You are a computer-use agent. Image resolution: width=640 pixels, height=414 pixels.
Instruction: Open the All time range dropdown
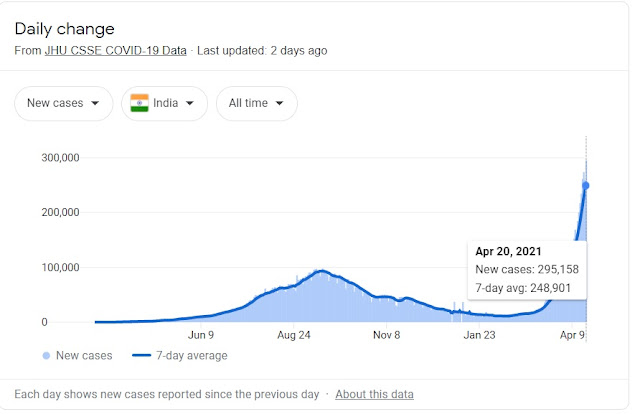(x=257, y=103)
